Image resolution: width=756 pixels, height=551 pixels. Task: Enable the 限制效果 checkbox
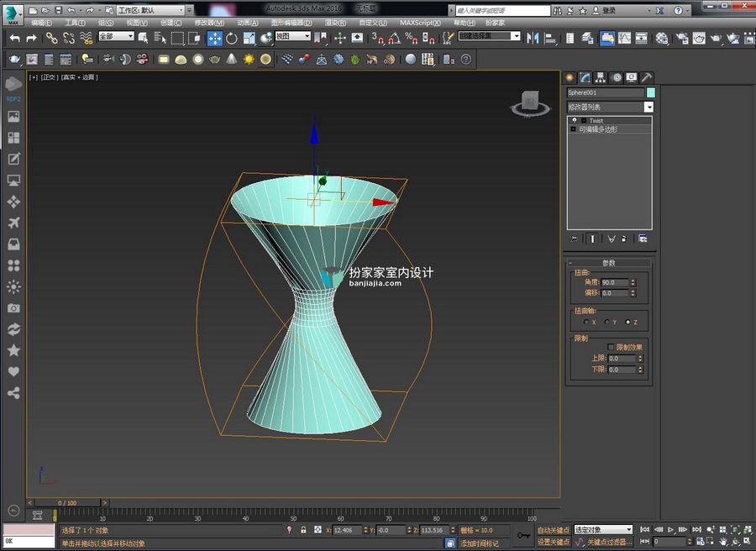pyautogui.click(x=611, y=347)
